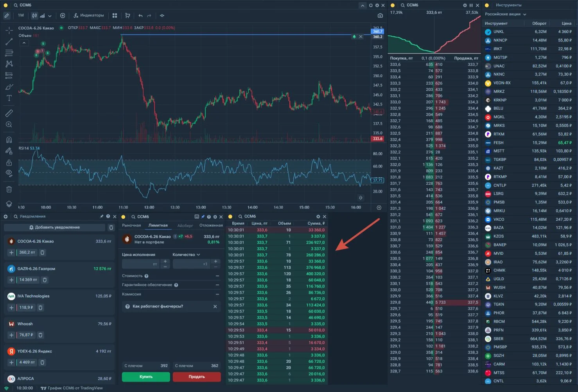This screenshot has height=392, width=578.
Task: Switch to the Отложенная order tab
Action: [211, 225]
